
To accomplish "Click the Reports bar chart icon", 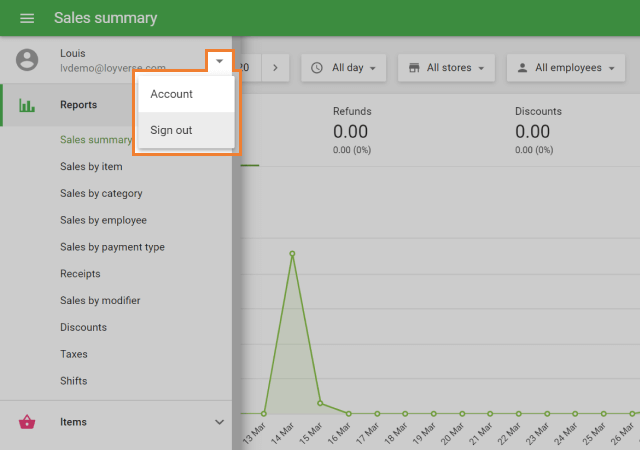I will coord(27,105).
